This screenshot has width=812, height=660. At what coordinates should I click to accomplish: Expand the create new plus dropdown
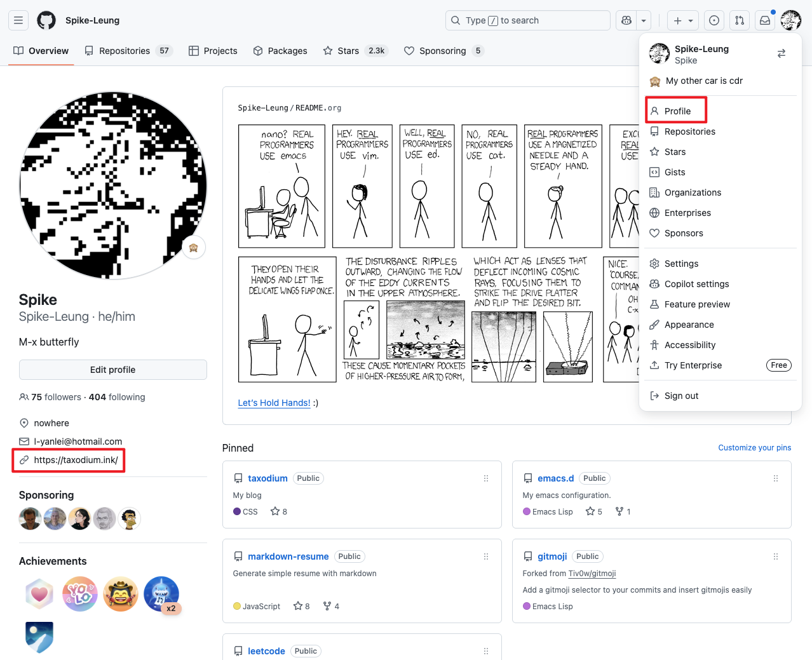683,20
